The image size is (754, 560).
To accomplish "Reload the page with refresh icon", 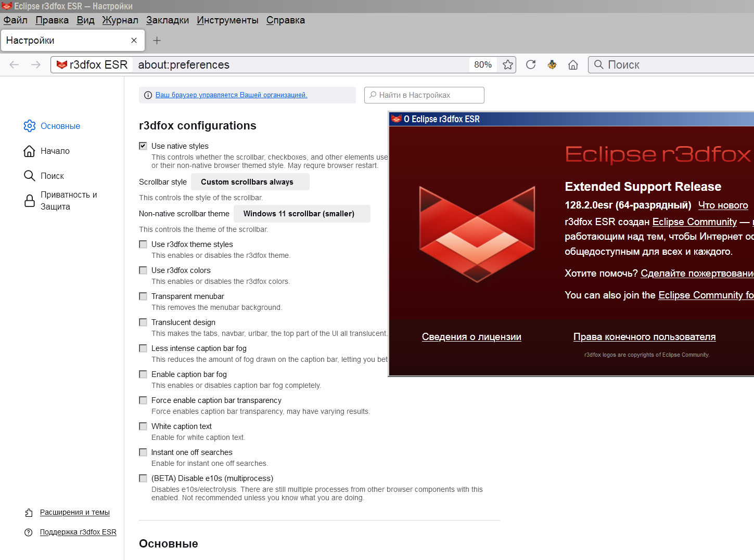I will (x=531, y=64).
